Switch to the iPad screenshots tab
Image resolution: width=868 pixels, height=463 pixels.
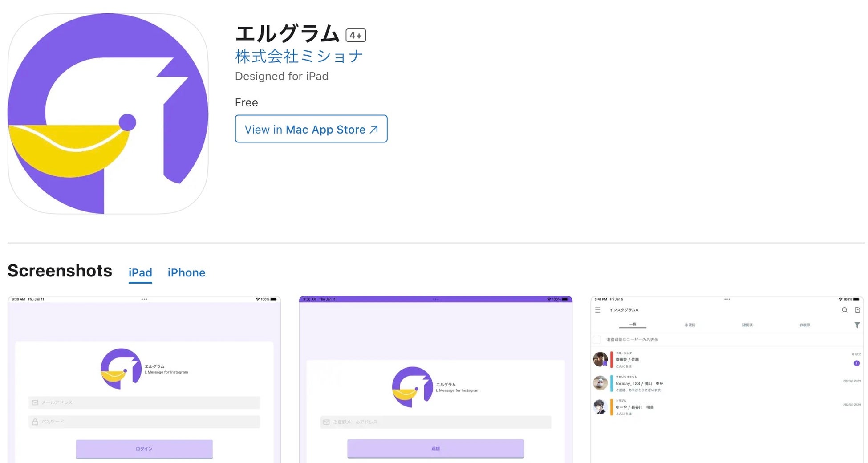click(x=140, y=272)
